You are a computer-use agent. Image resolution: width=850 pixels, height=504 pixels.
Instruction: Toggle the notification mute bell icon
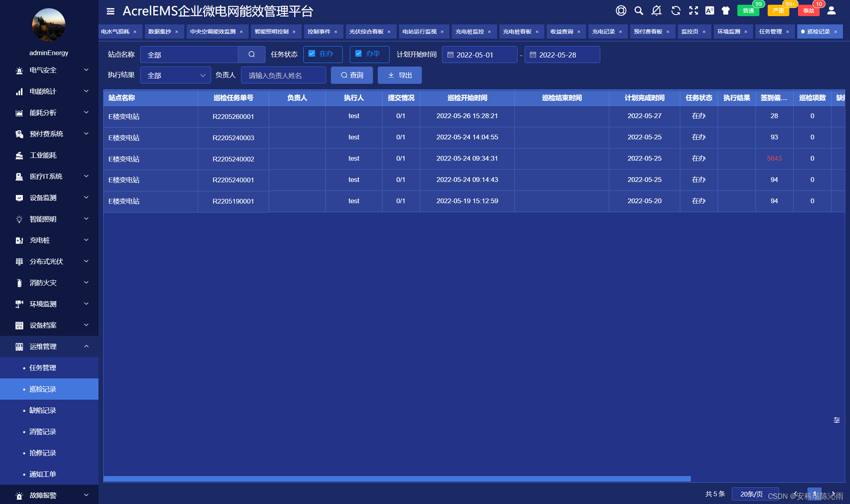657,11
